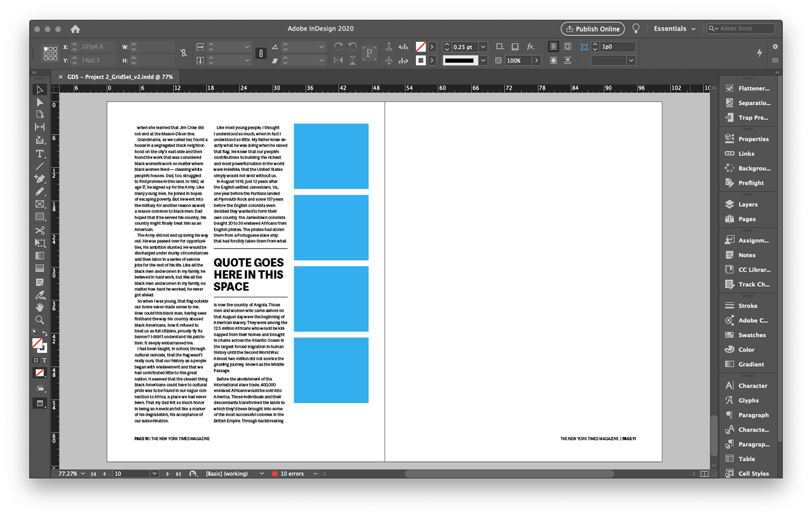This screenshot has width=812, height=517.
Task: Select the Gradient Feather tool
Action: [x=39, y=268]
